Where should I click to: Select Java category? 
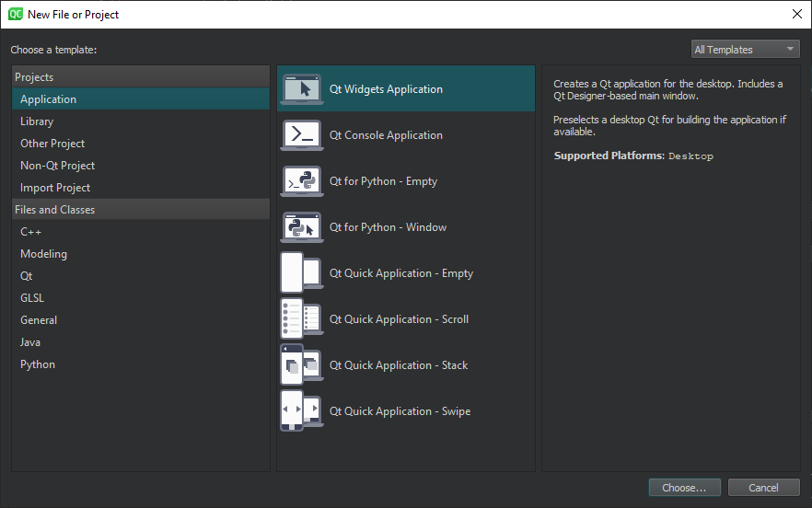[141, 342]
